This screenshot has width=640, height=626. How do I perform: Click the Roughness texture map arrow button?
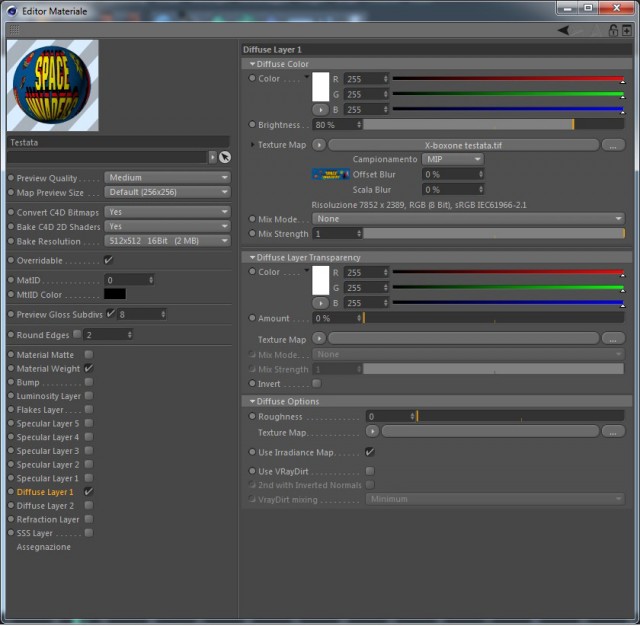pos(372,431)
